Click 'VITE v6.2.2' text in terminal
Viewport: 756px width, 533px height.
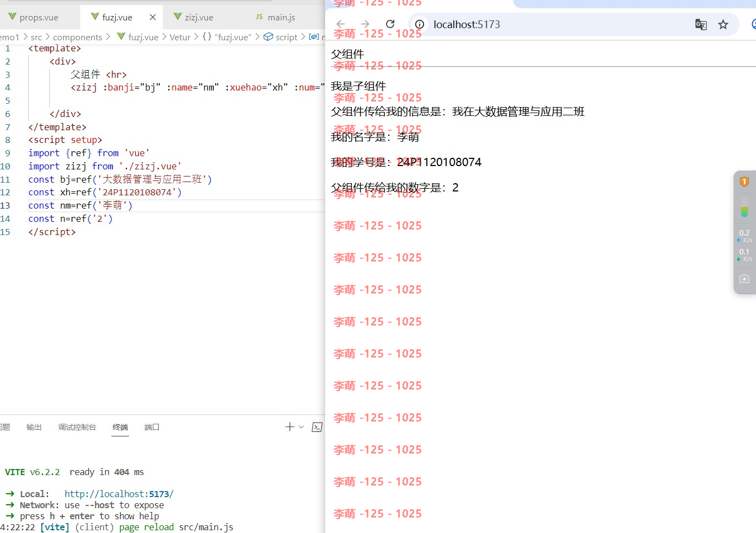[x=33, y=472]
